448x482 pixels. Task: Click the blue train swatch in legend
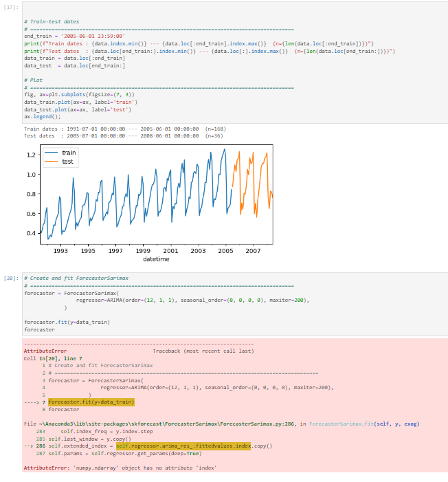52,153
